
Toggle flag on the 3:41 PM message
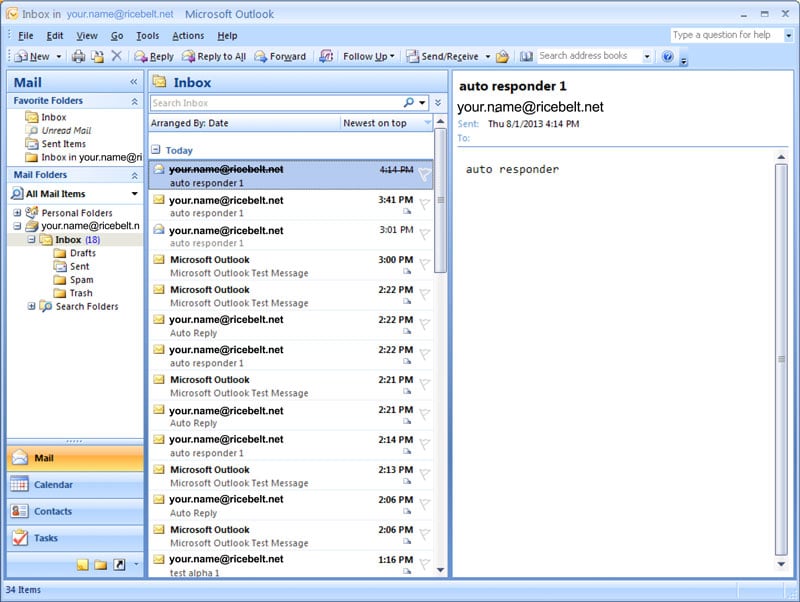424,205
